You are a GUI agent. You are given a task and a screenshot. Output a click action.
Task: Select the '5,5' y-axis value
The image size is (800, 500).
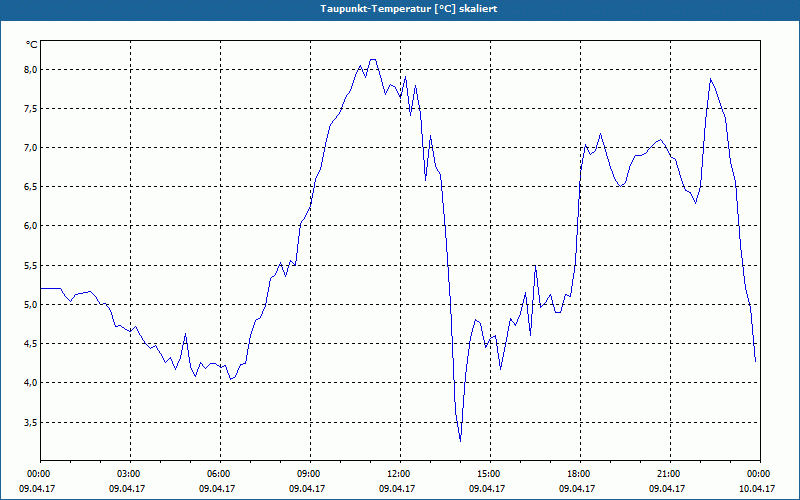pos(30,265)
